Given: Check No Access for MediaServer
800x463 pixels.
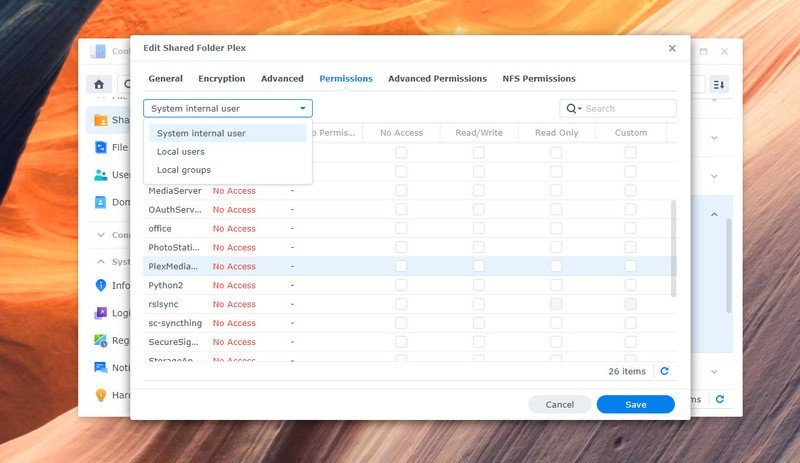Looking at the screenshot, I should (x=401, y=190).
